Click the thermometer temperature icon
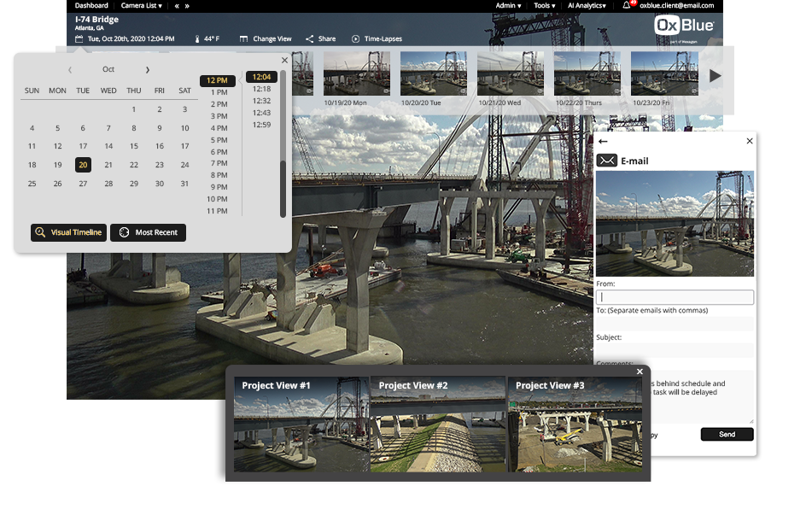This screenshot has height=521, width=812. [196, 38]
